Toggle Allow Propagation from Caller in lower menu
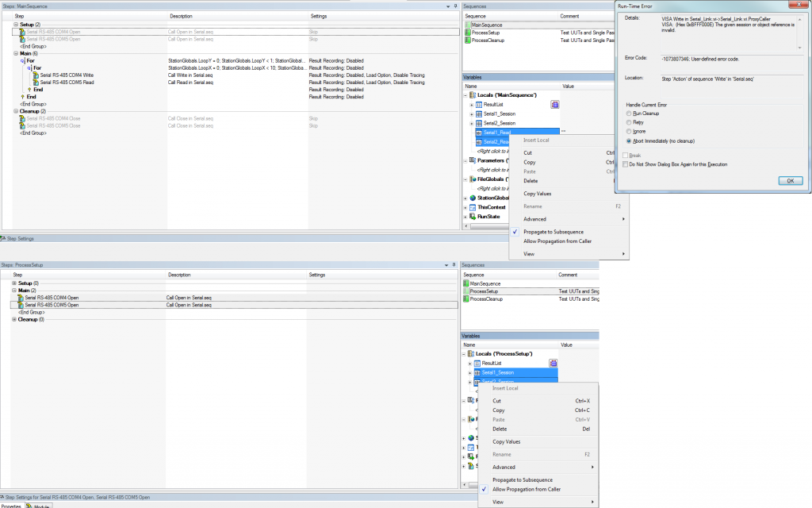Image resolution: width=812 pixels, height=508 pixels. pos(526,489)
